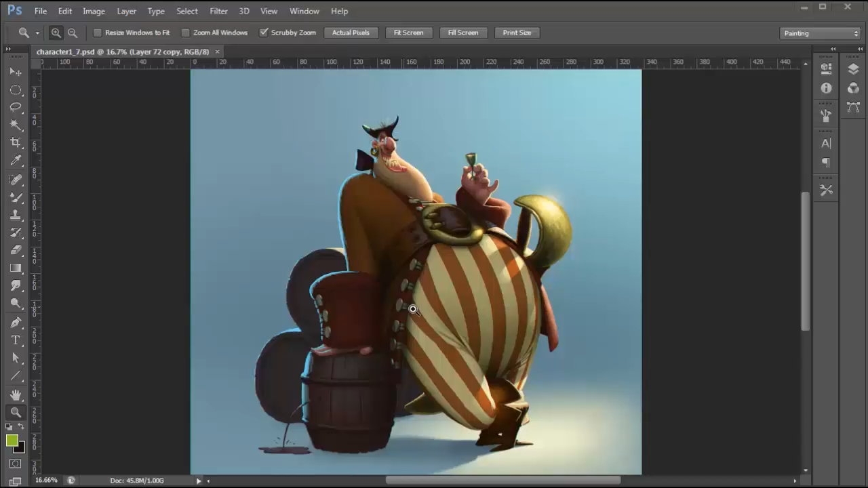The height and width of the screenshot is (488, 868).
Task: Select the Pen tool
Action: pos(16,323)
